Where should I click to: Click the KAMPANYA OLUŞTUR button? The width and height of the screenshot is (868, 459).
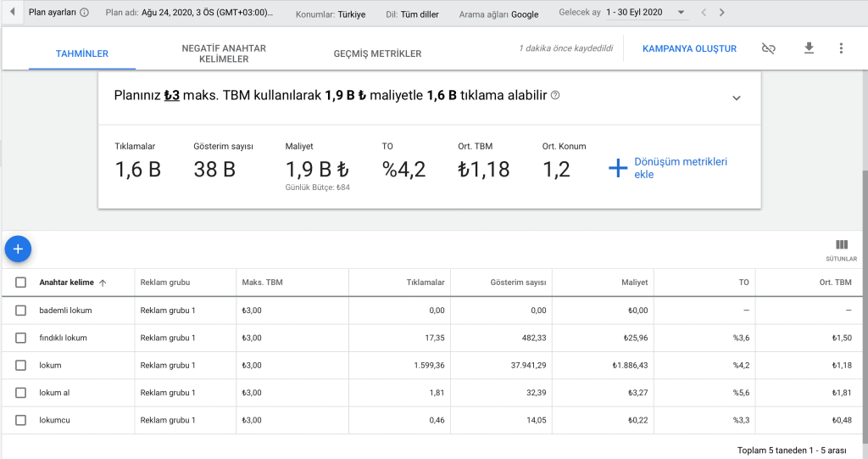point(689,48)
